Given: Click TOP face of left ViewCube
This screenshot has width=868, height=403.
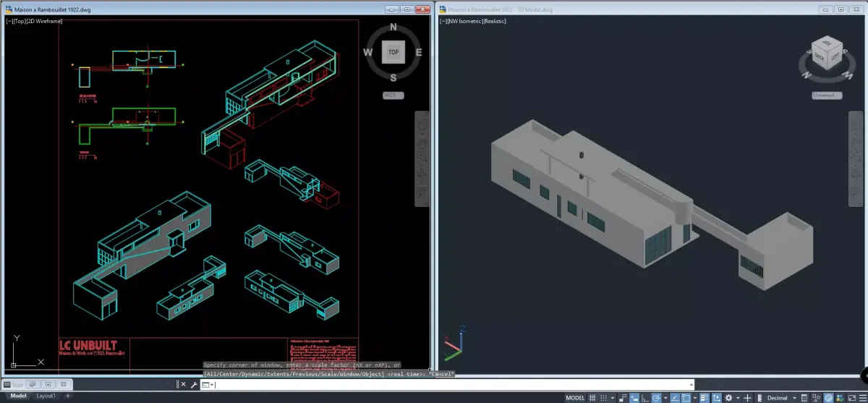Looking at the screenshot, I should click(393, 52).
